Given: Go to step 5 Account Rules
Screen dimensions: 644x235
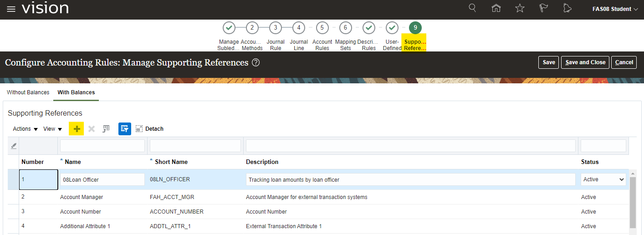Looking at the screenshot, I should point(322,28).
